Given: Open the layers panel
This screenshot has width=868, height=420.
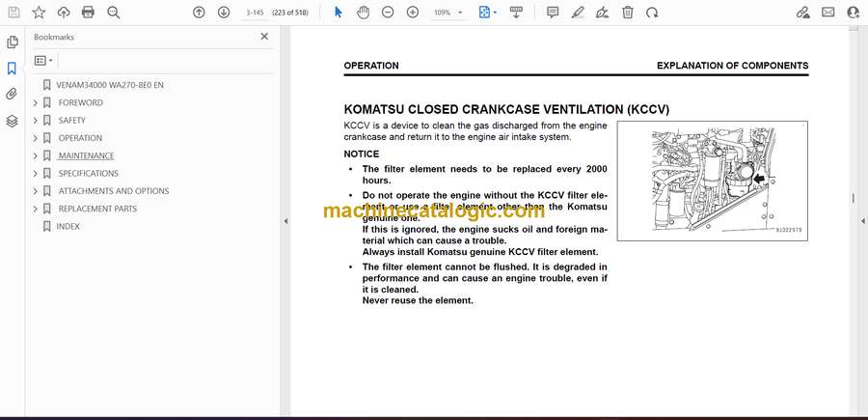Looking at the screenshot, I should pyautogui.click(x=12, y=121).
